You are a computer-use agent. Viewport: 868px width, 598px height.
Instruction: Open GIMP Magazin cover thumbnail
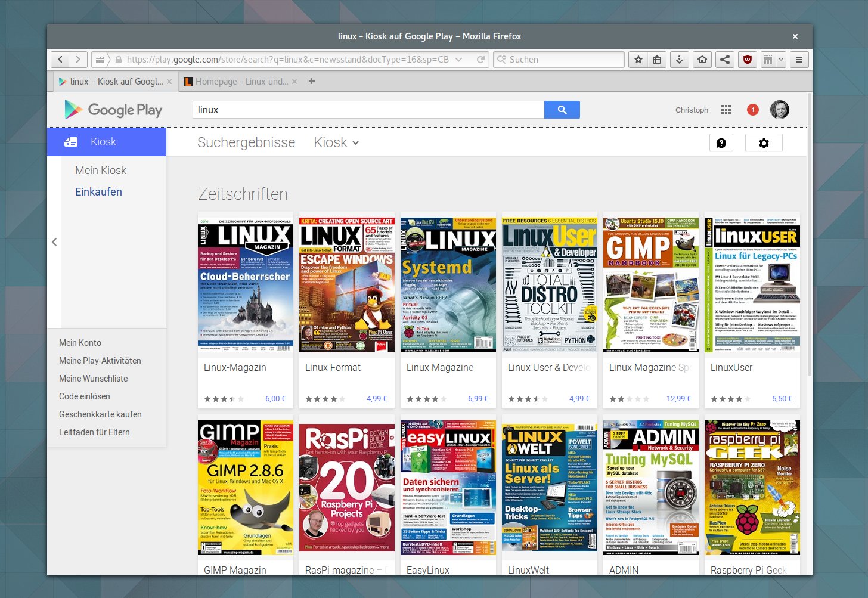pyautogui.click(x=246, y=487)
